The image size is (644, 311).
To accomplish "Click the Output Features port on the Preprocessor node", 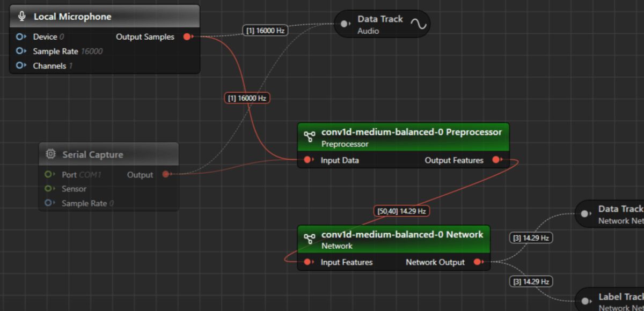I will click(x=496, y=159).
